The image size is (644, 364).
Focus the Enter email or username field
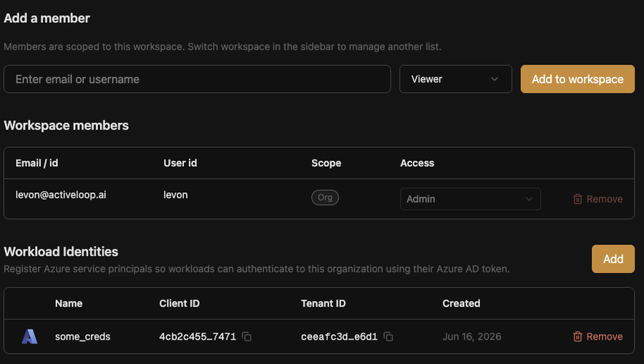(x=197, y=79)
